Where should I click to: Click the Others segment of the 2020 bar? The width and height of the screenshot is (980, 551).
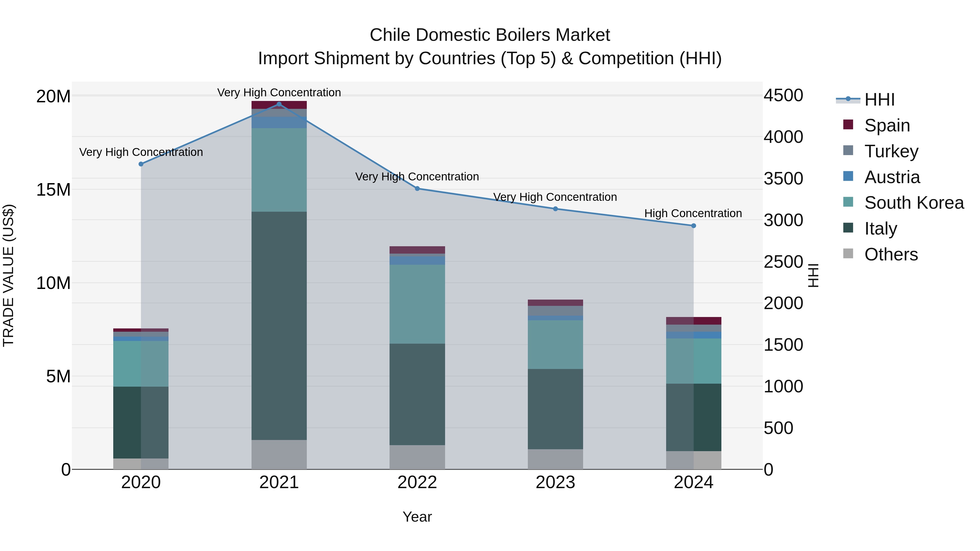click(141, 464)
